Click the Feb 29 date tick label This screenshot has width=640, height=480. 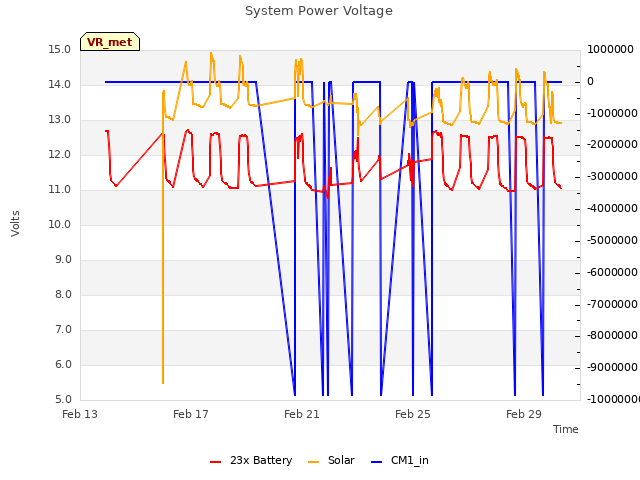pos(524,414)
